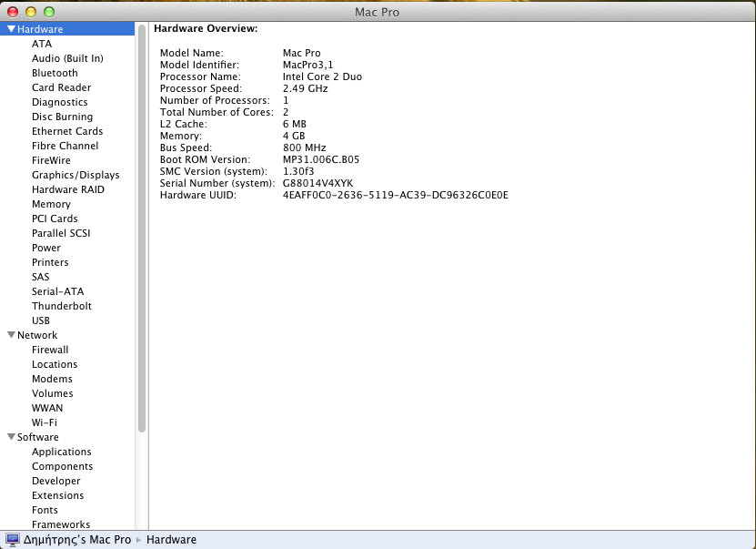Select USB in the sidebar
Viewport: 756px width, 549px height.
point(41,320)
